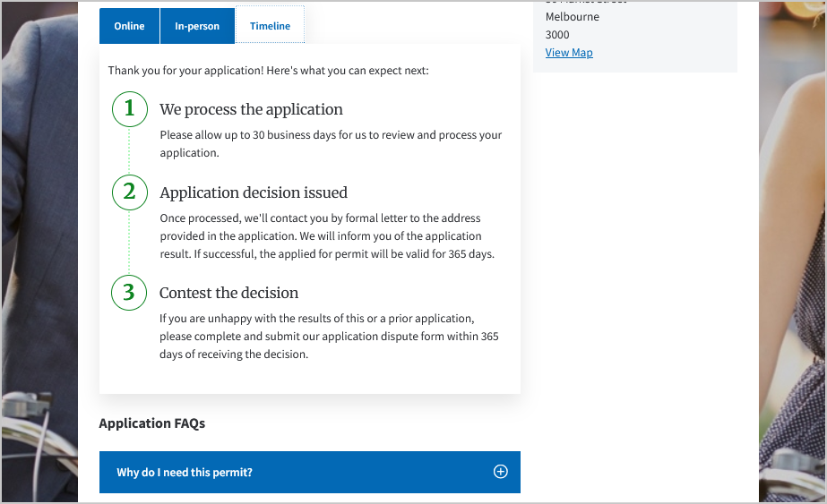Open the In-person tab
This screenshot has width=827, height=504.
(x=197, y=26)
